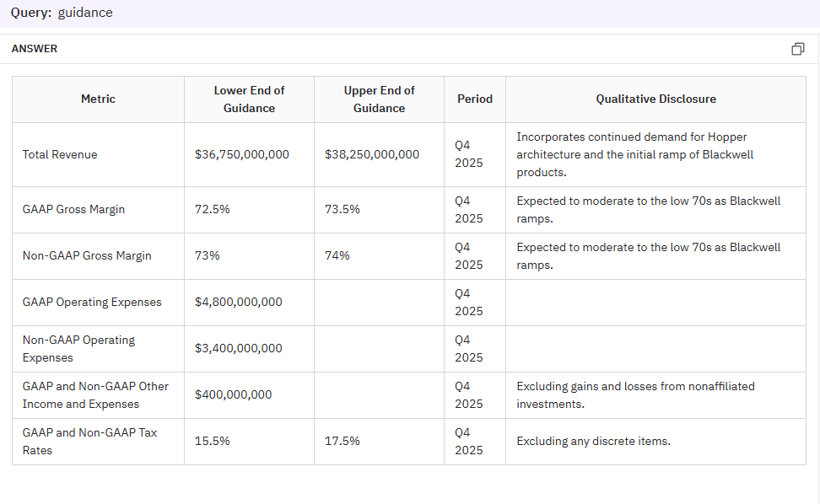Image resolution: width=820 pixels, height=504 pixels.
Task: Select the $36,750,000,000 cell
Action: tap(242, 155)
